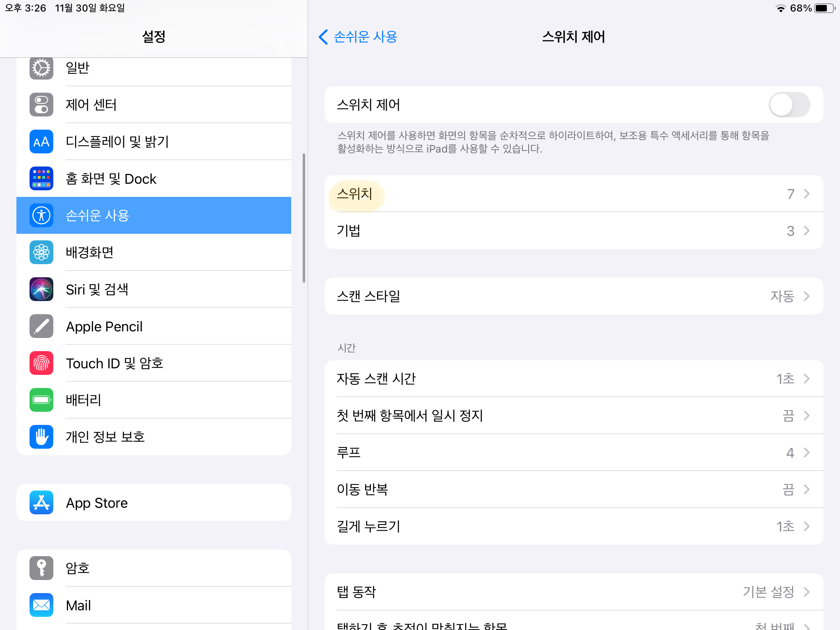The width and height of the screenshot is (840, 630).
Task: Select 손쉬운 사용 in settings sidebar
Action: point(154,215)
